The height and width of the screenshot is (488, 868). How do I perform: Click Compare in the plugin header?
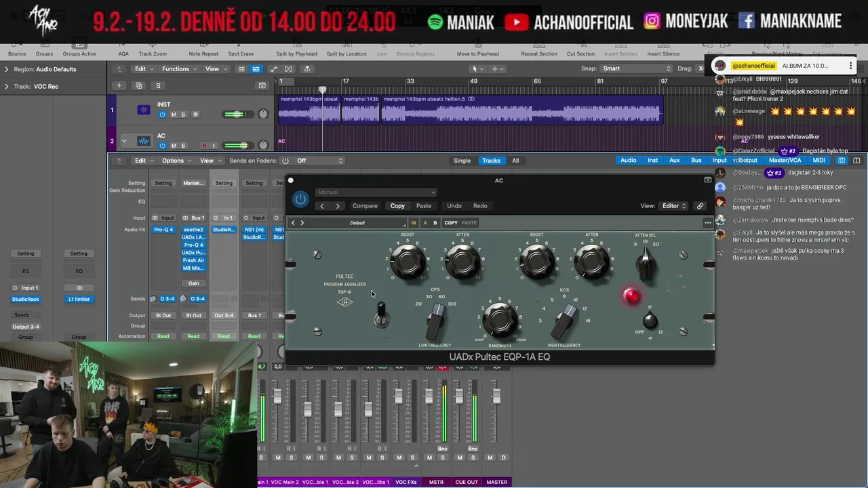365,206
